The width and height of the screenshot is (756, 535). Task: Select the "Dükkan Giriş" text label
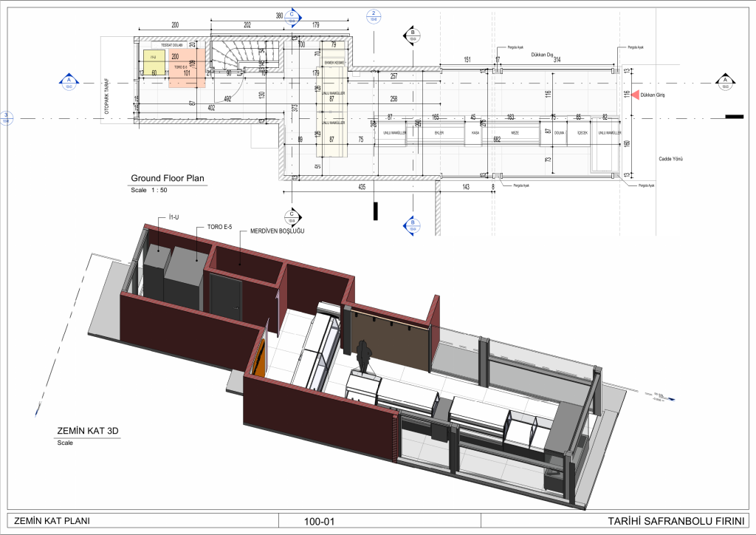[x=653, y=95]
